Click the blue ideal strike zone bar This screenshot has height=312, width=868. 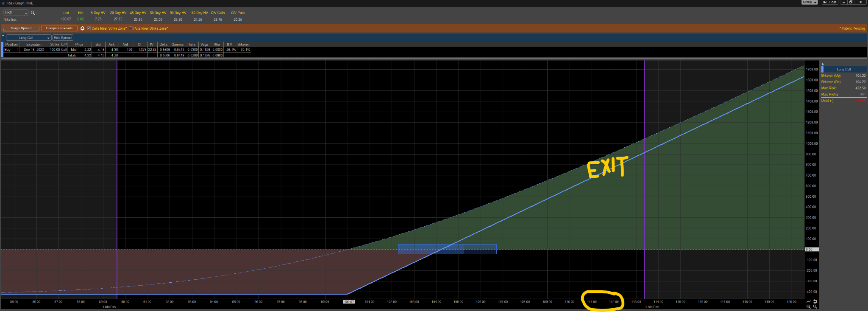[x=447, y=249]
